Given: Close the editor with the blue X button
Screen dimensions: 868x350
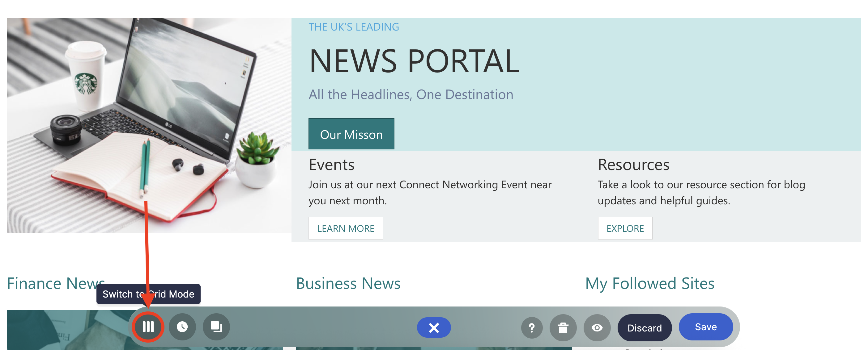Looking at the screenshot, I should click(434, 327).
